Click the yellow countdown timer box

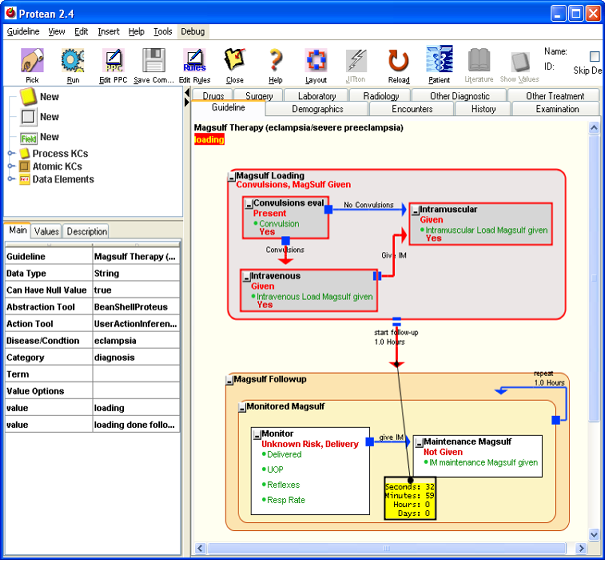point(410,499)
